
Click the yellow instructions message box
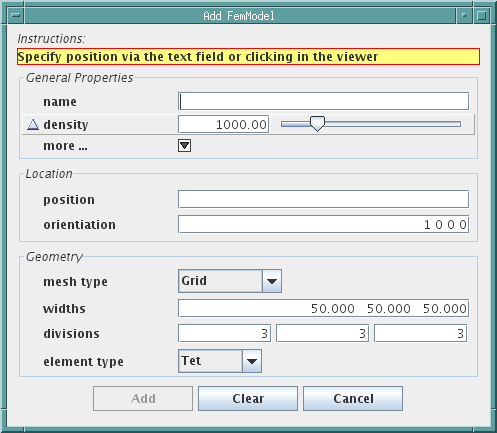click(x=248, y=57)
